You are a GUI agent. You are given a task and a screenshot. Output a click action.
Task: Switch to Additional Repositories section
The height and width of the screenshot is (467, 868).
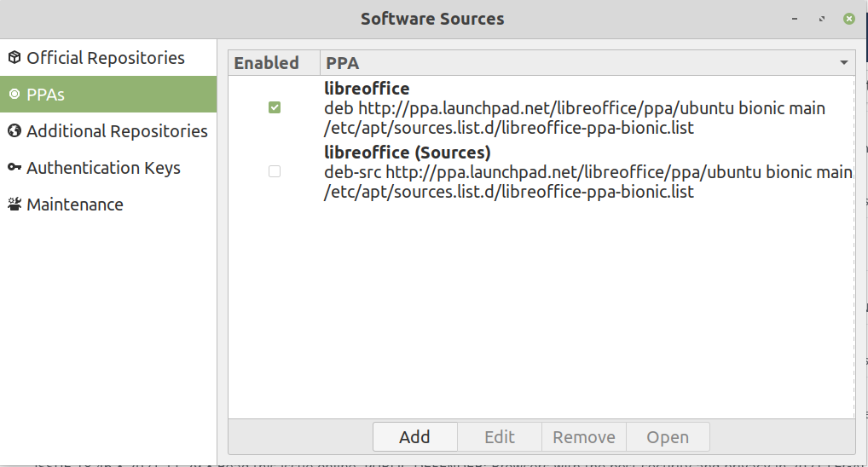pyautogui.click(x=117, y=131)
